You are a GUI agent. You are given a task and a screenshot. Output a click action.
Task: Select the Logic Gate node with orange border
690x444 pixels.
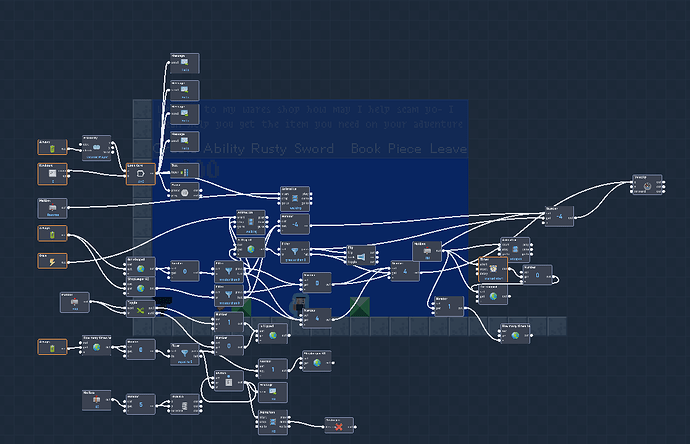(x=140, y=174)
